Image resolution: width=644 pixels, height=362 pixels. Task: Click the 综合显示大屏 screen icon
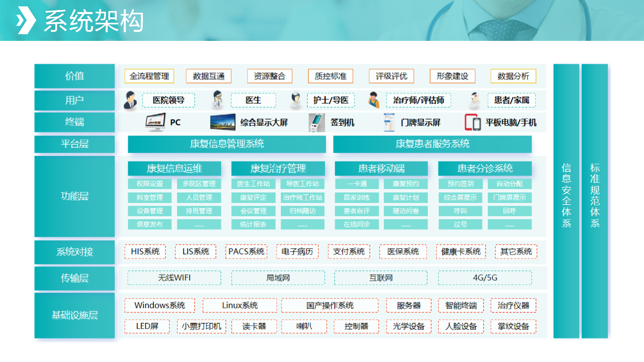(223, 122)
